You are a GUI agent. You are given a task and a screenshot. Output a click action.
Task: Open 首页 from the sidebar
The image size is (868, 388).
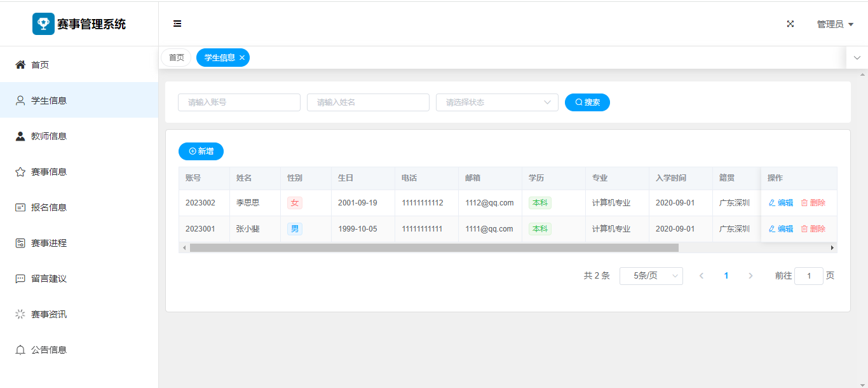click(40, 64)
